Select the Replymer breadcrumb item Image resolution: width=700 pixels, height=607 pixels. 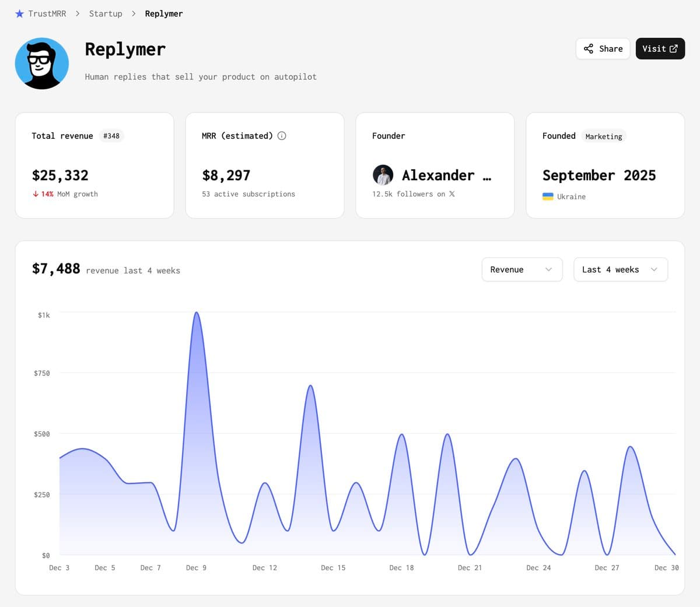click(164, 13)
